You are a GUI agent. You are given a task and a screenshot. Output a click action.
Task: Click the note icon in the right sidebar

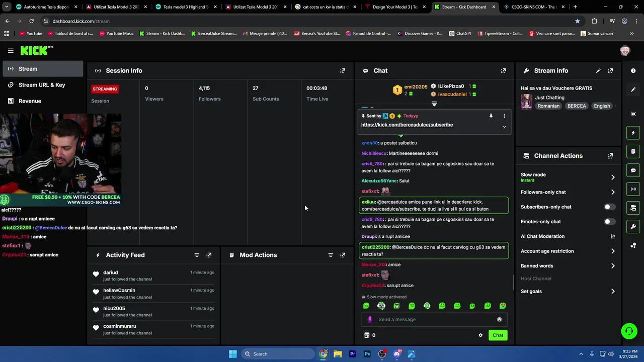coord(633,151)
